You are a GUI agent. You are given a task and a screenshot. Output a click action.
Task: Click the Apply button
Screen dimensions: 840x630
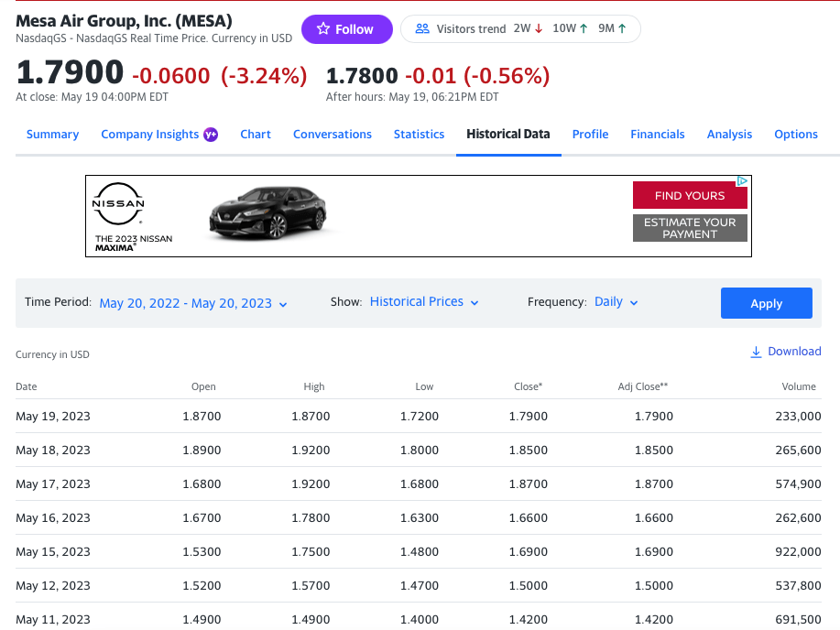coord(766,303)
